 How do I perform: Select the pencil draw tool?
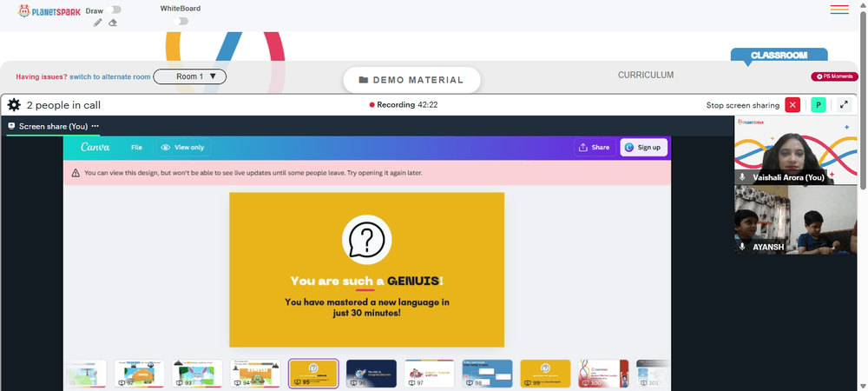click(x=98, y=23)
